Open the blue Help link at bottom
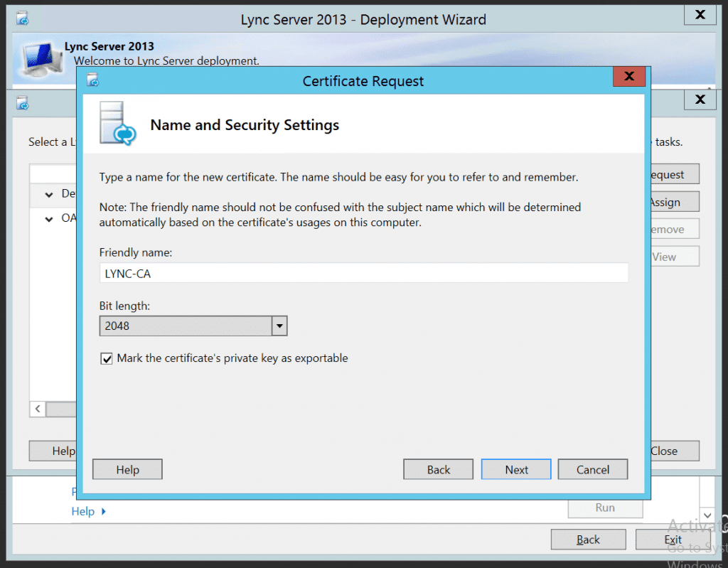The image size is (728, 568). (83, 511)
